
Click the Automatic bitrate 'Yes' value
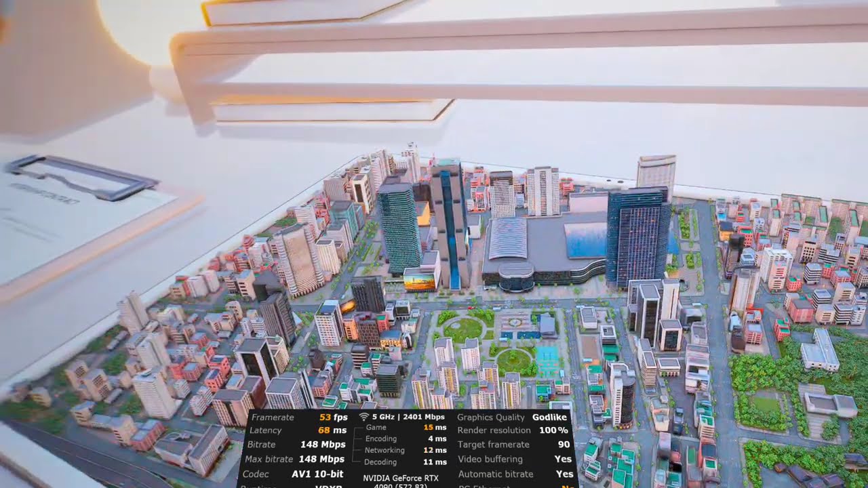tap(565, 474)
